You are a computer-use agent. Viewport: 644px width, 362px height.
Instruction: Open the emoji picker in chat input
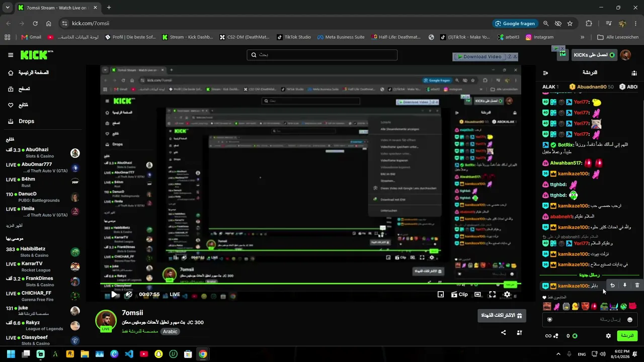click(630, 319)
